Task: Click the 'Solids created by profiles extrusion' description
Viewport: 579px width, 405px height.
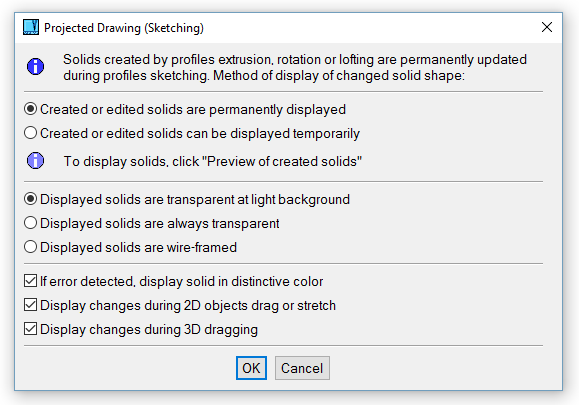Action: coord(295,67)
